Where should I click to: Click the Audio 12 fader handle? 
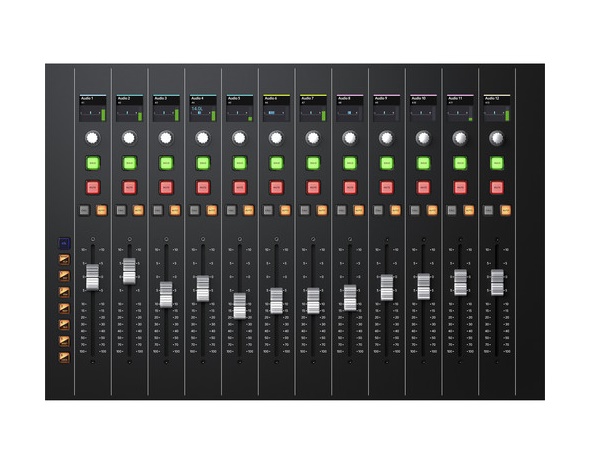[497, 282]
